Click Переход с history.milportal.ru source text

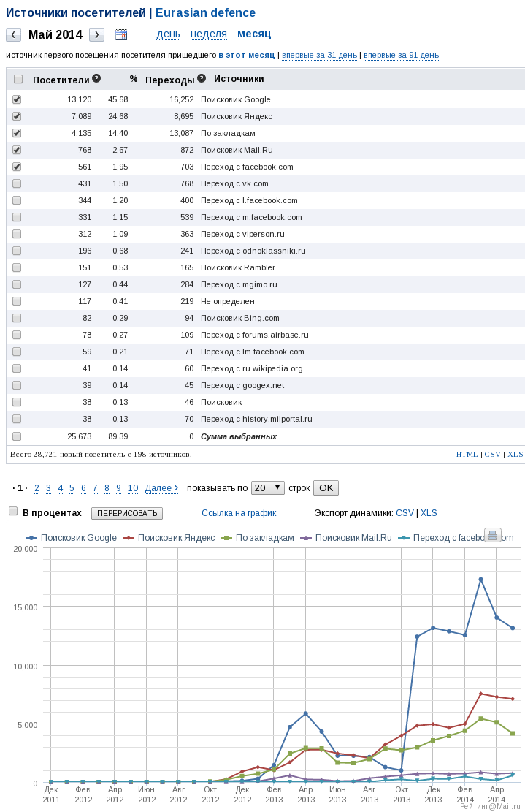[256, 419]
